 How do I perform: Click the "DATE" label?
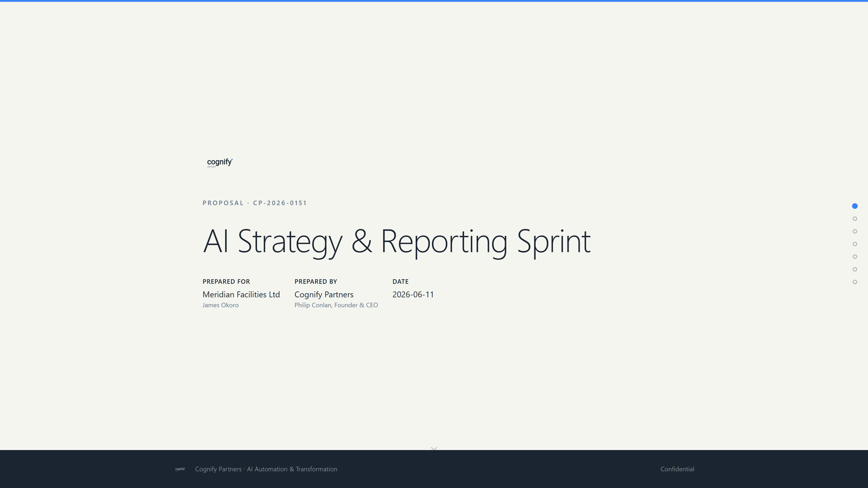[x=401, y=282]
